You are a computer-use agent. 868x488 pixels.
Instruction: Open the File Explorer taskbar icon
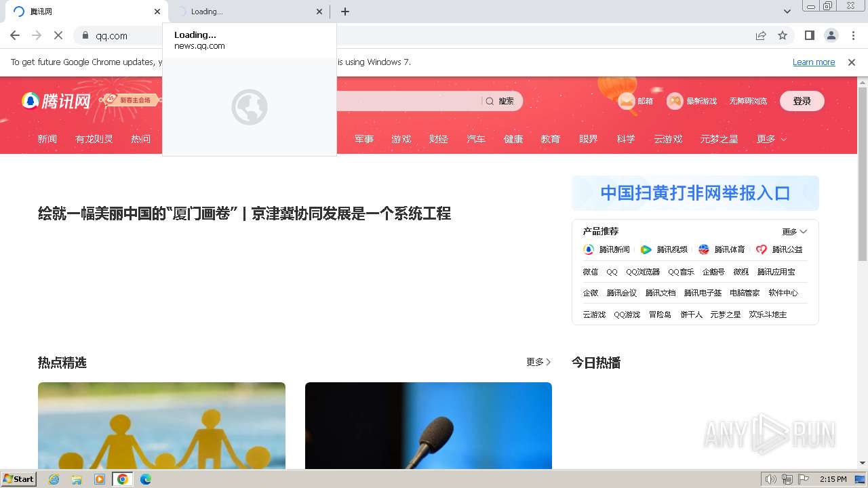tap(77, 479)
